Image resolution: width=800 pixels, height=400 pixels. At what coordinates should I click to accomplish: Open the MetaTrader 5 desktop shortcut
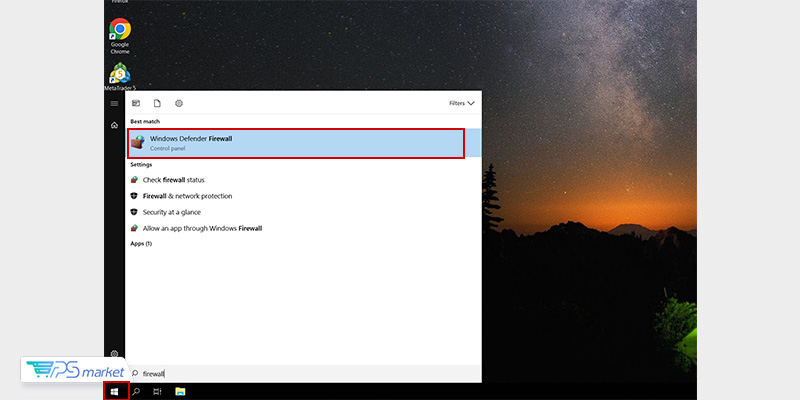click(120, 77)
